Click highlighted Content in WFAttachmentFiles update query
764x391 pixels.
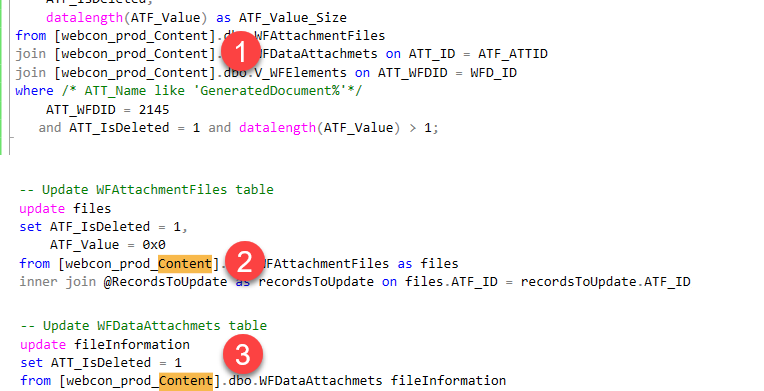[x=185, y=264]
